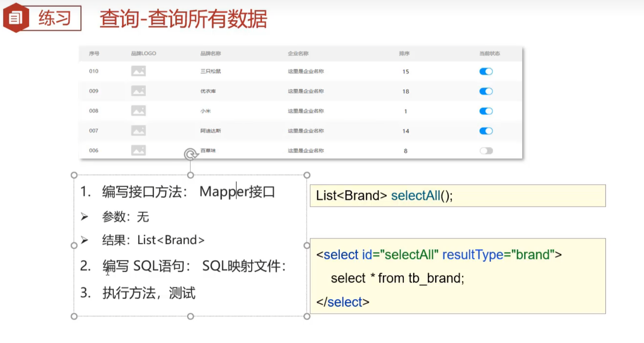
Task: Select the brand name 阿迪达斯
Action: pyautogui.click(x=211, y=131)
